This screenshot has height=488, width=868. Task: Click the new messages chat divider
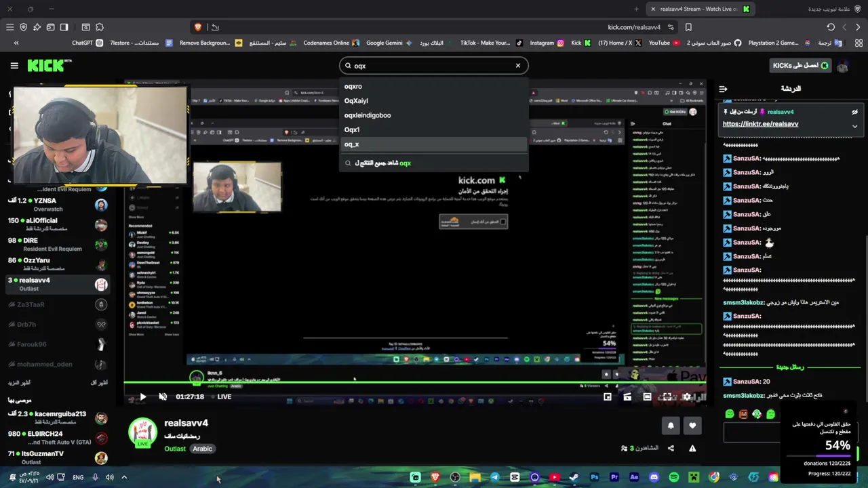[789, 367]
